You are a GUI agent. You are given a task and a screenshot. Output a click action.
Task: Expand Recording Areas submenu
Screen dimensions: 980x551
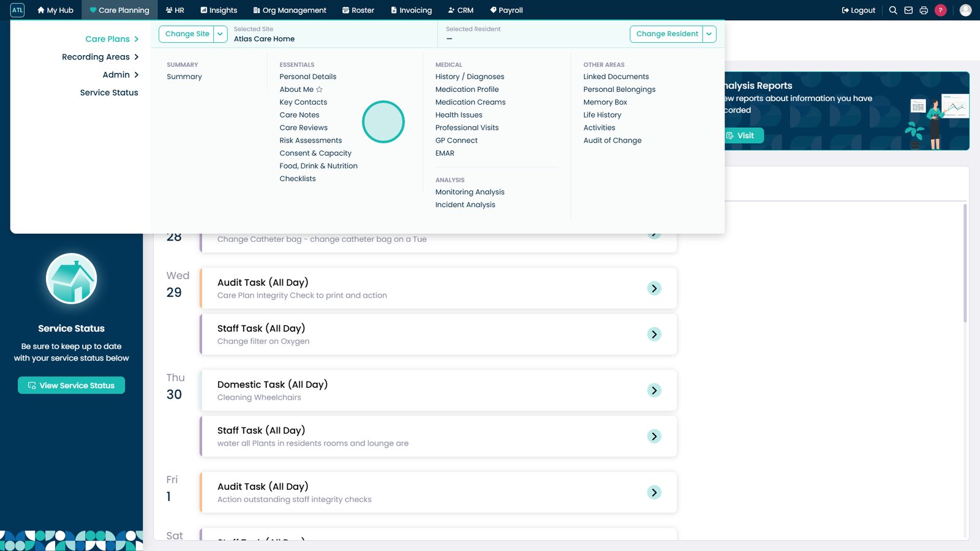pyautogui.click(x=100, y=57)
